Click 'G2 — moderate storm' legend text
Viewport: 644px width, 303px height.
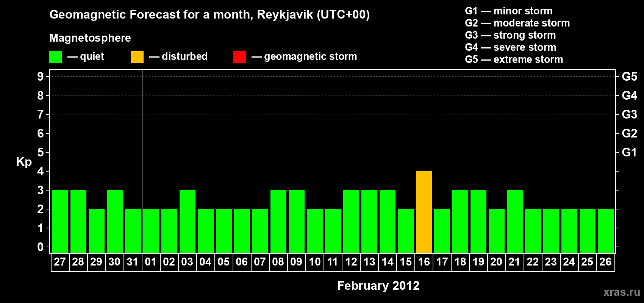pos(517,23)
